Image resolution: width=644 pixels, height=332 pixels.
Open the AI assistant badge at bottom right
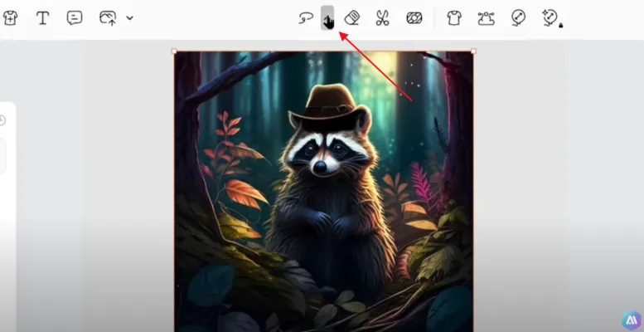(632, 320)
